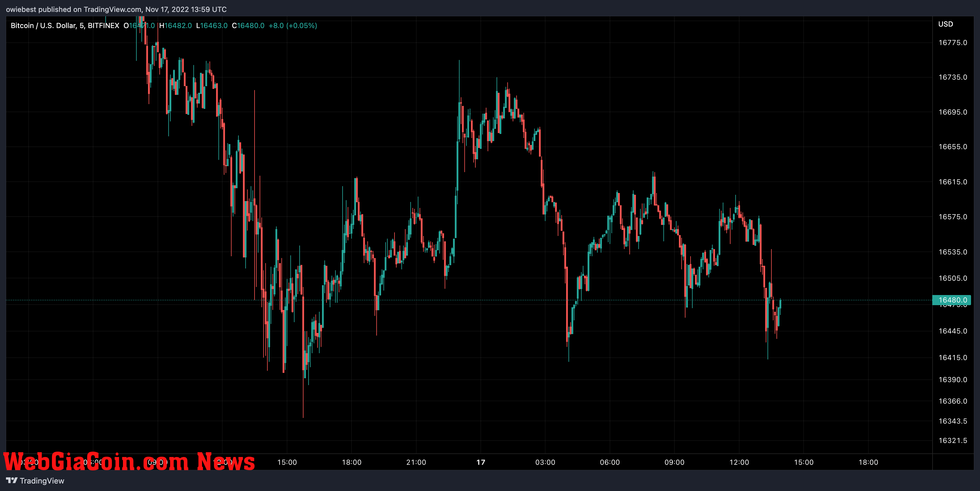Image resolution: width=980 pixels, height=491 pixels.
Task: Click the '16775.0' price axis label
Action: pyautogui.click(x=953, y=43)
